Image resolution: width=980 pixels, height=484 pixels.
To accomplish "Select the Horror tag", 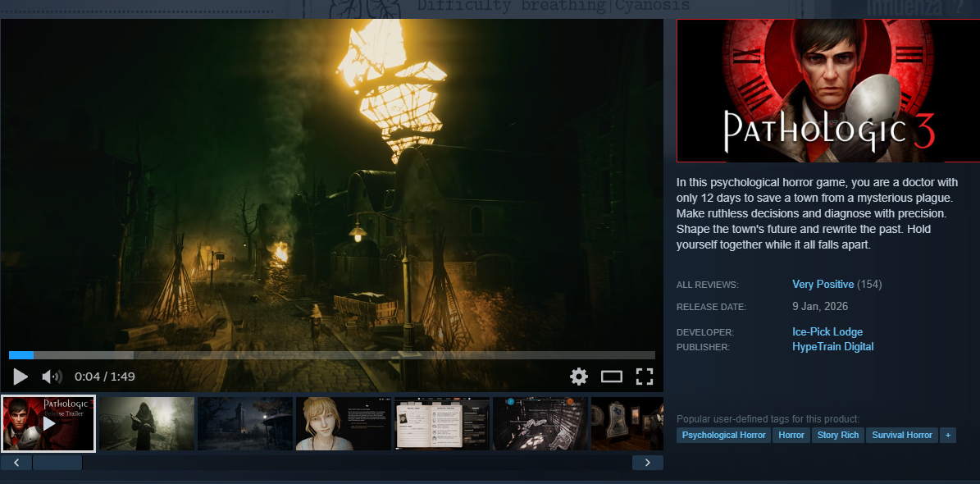I will [x=791, y=436].
